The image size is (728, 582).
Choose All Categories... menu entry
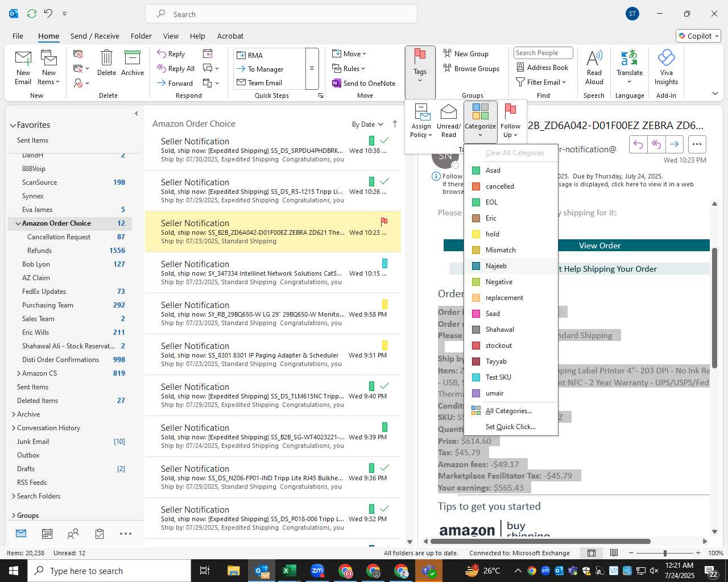pyautogui.click(x=511, y=411)
